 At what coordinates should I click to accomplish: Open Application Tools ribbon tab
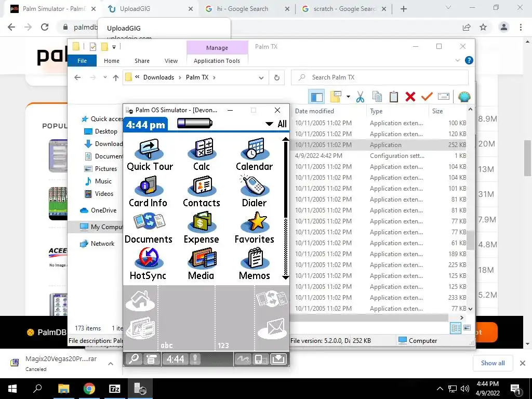click(x=217, y=61)
